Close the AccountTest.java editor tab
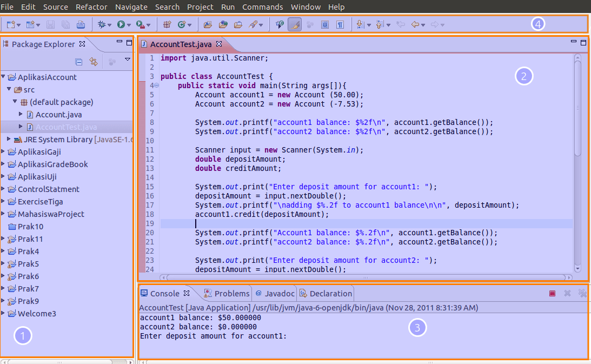591x364 pixels. 219,44
